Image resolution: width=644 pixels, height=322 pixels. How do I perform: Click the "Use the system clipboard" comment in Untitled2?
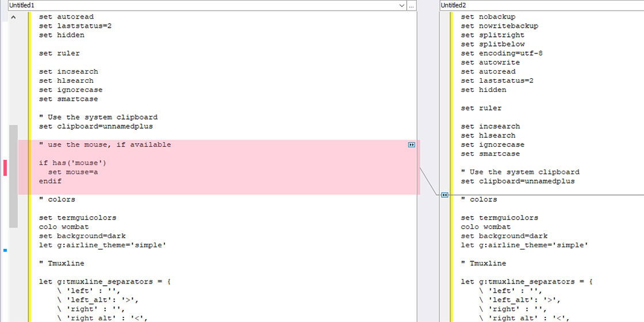click(520, 172)
